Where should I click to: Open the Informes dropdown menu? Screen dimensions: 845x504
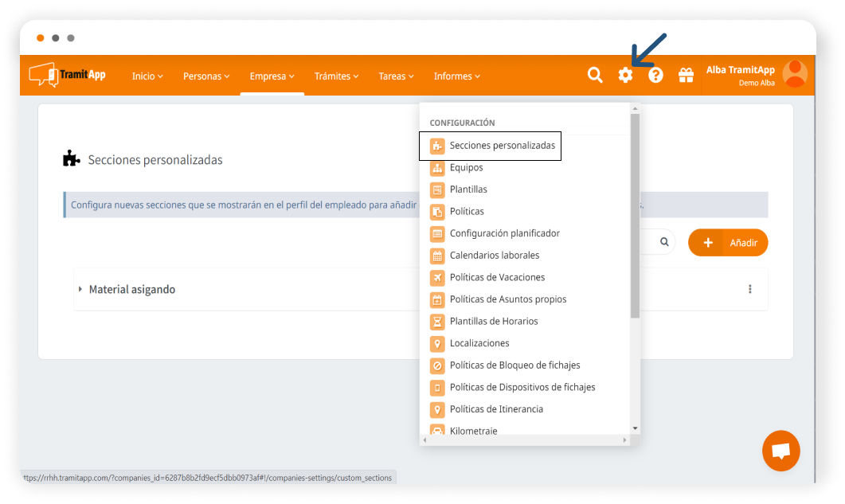(x=456, y=76)
